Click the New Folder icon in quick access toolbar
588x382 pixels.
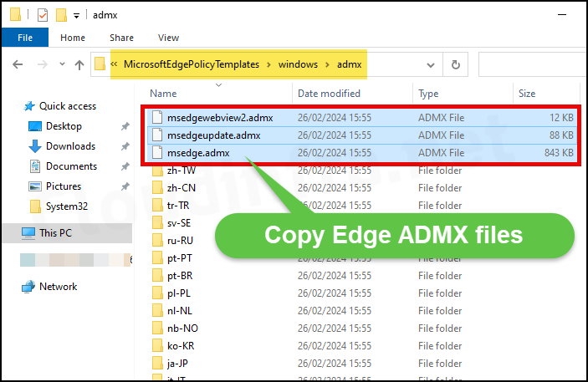coord(61,15)
